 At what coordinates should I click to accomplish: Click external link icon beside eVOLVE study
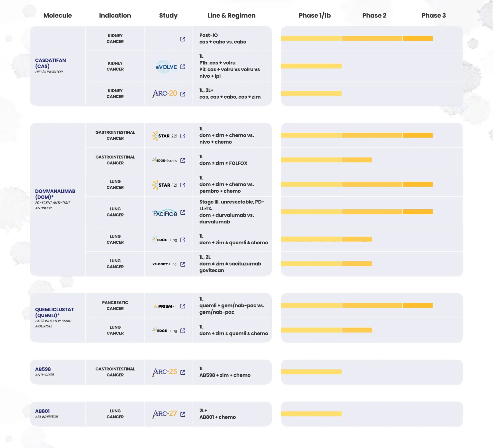[183, 67]
